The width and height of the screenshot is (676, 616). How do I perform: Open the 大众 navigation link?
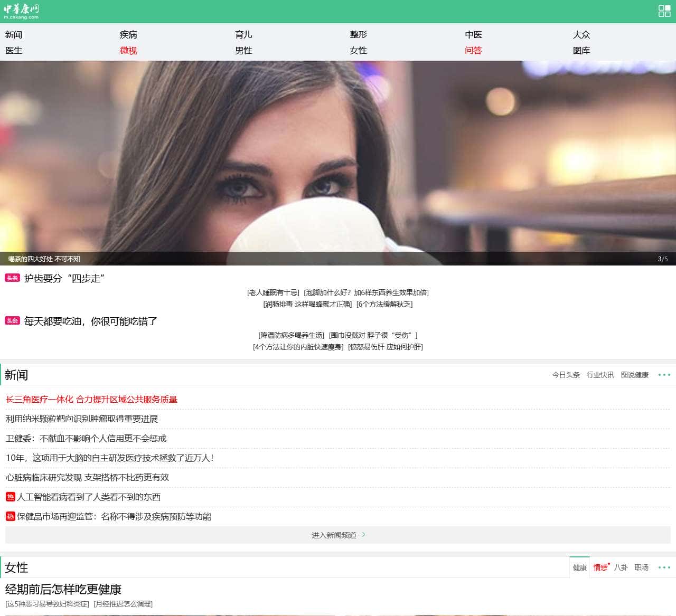coord(581,34)
